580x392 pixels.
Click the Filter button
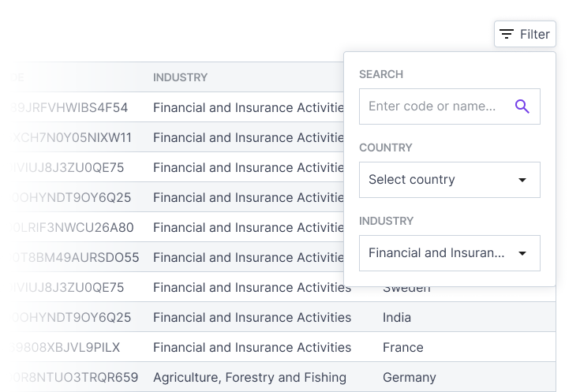[x=525, y=34]
